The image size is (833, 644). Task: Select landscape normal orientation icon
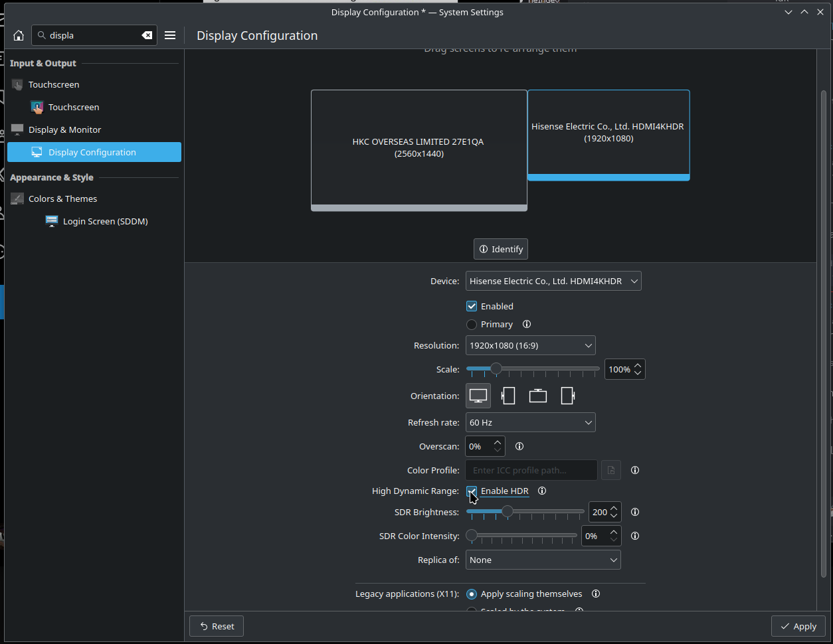pos(478,396)
